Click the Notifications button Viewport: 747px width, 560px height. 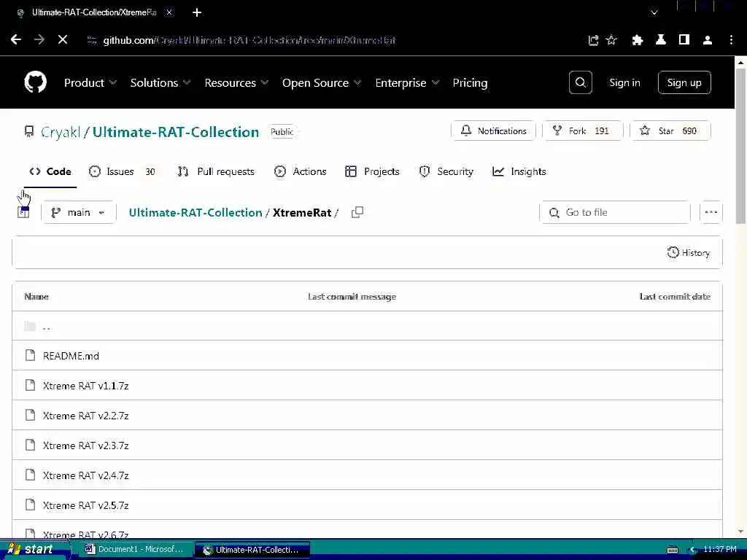(494, 131)
